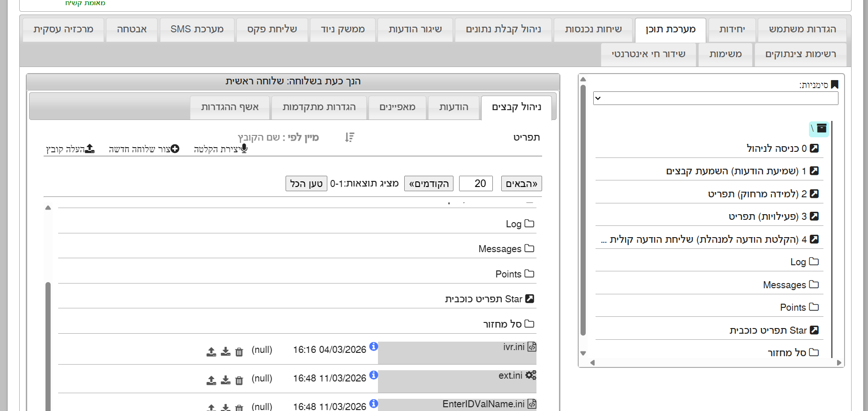The height and width of the screenshot is (411, 868).
Task: Click the plus icon for צור שלוחה חדשה
Action: click(x=175, y=149)
